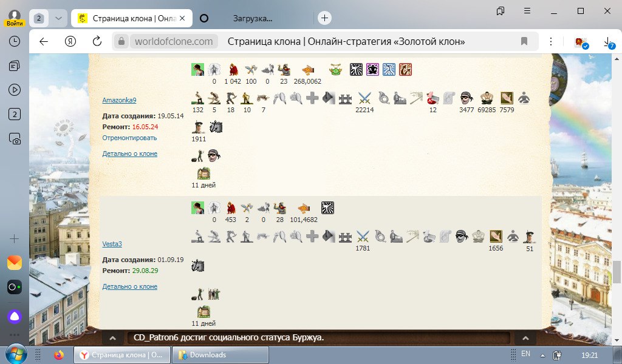622x364 pixels.
Task: Expand the chat panel with the right up-arrow
Action: tap(525, 338)
